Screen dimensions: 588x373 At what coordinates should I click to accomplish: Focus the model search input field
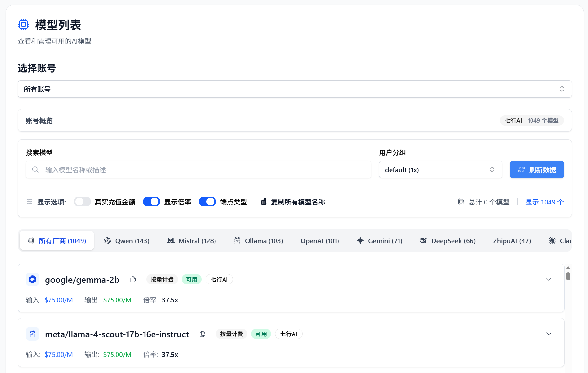click(206, 169)
